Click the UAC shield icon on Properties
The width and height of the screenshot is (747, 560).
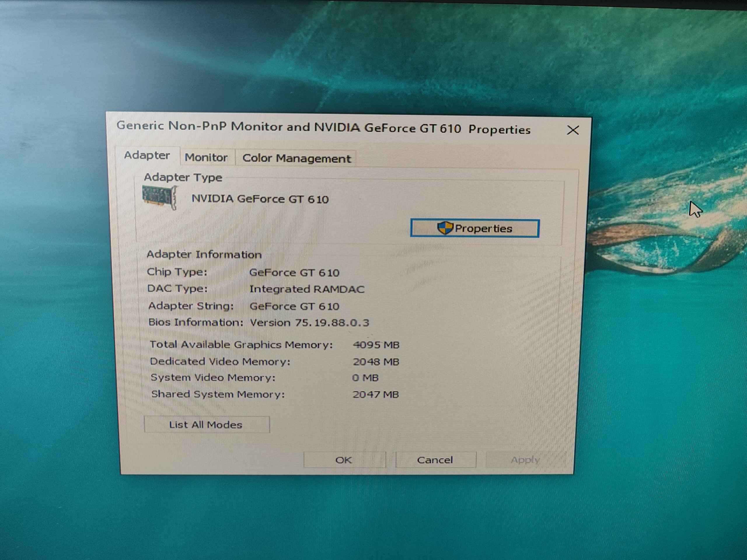(445, 228)
